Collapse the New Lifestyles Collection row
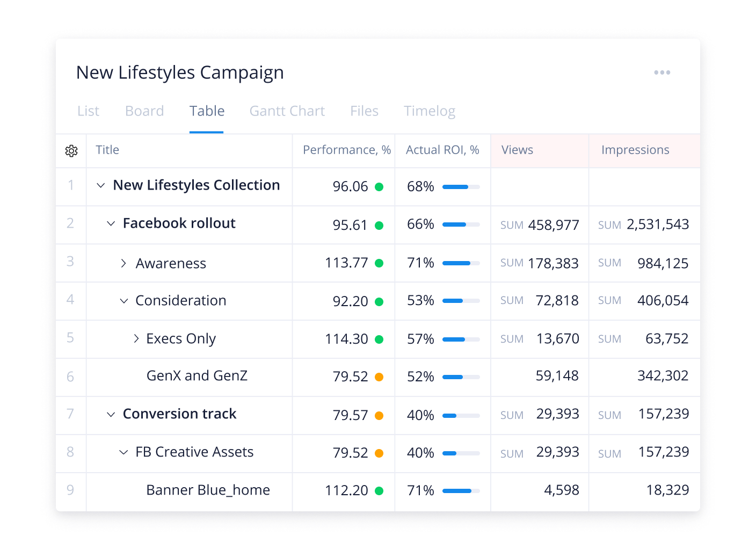Viewport: 756px width, 550px height. point(100,186)
